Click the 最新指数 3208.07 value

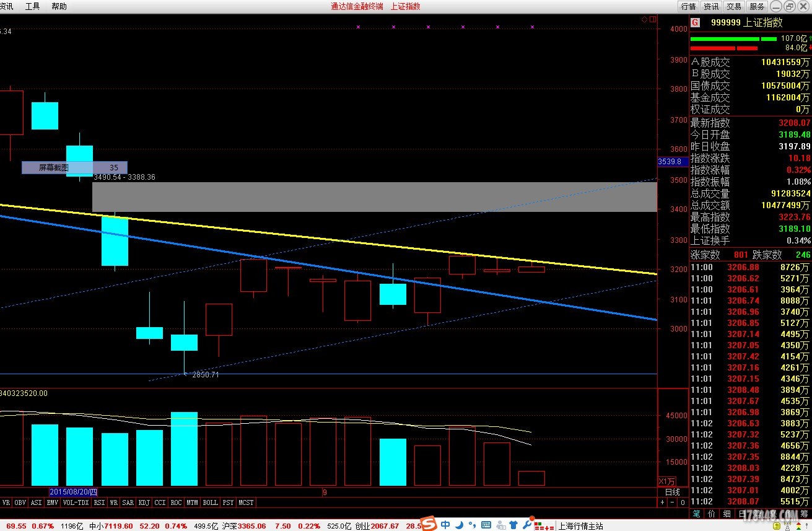[x=795, y=123]
